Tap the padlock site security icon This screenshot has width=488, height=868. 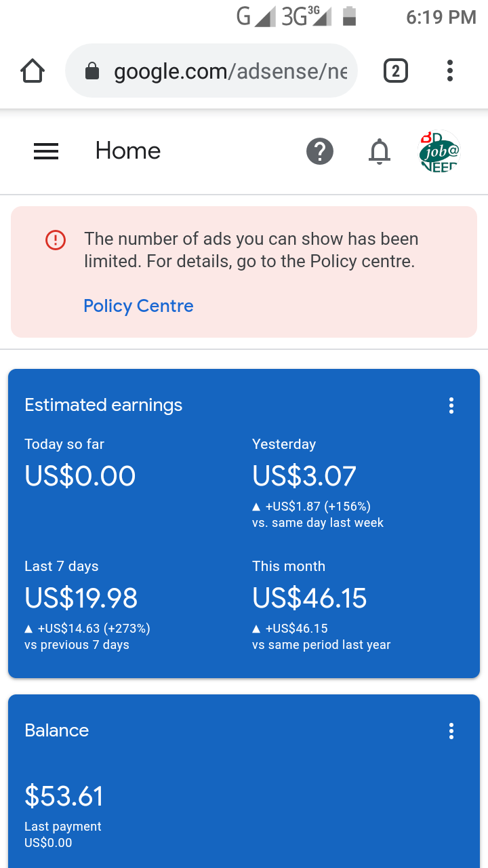[92, 71]
